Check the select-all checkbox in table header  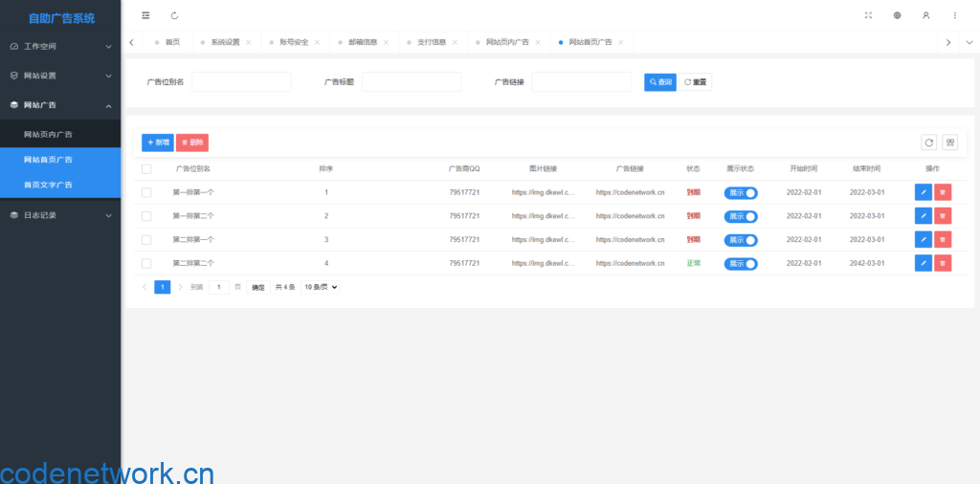[146, 169]
